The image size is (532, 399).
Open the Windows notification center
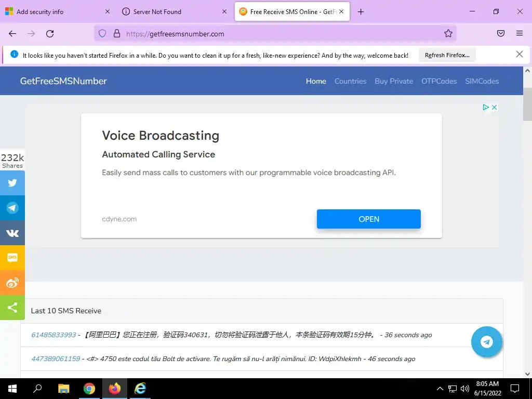click(x=515, y=389)
